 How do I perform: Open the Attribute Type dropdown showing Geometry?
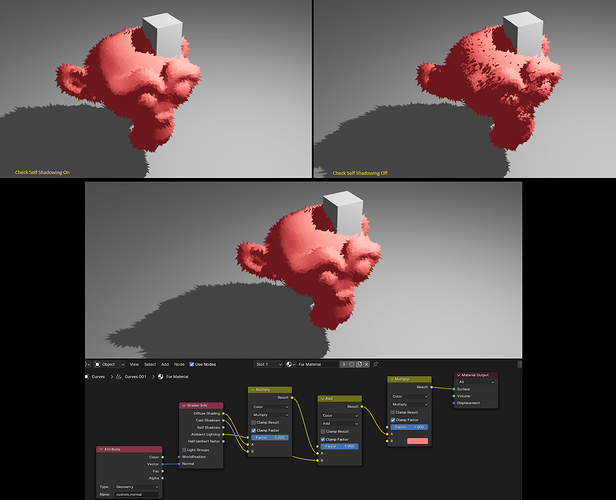pos(137,487)
